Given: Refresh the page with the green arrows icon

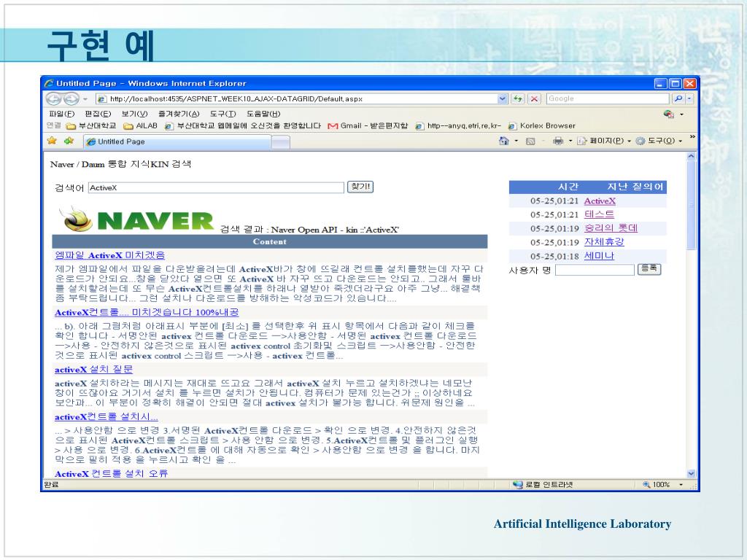Looking at the screenshot, I should (x=517, y=98).
